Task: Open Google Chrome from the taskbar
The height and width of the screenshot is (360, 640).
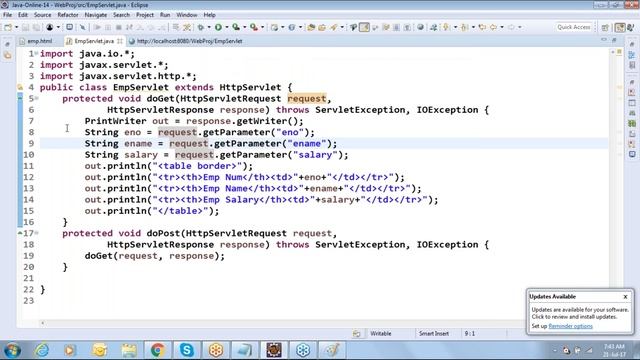Action: click(x=158, y=350)
